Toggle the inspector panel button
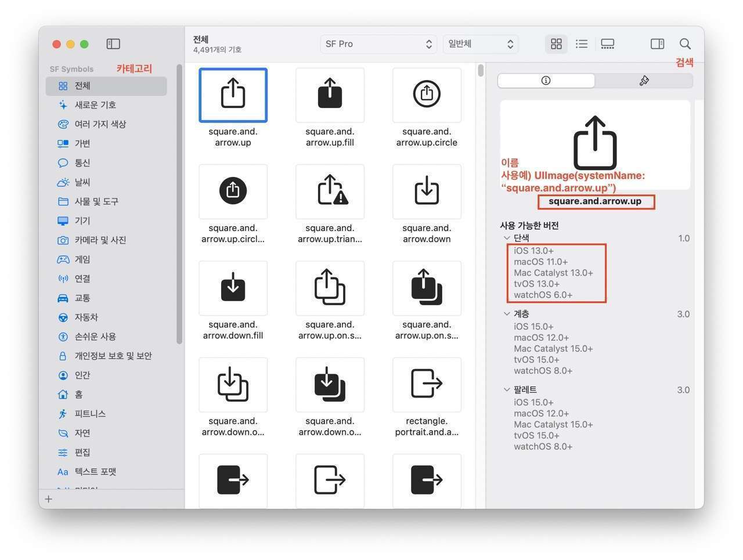This screenshot has width=743, height=560. pyautogui.click(x=657, y=44)
